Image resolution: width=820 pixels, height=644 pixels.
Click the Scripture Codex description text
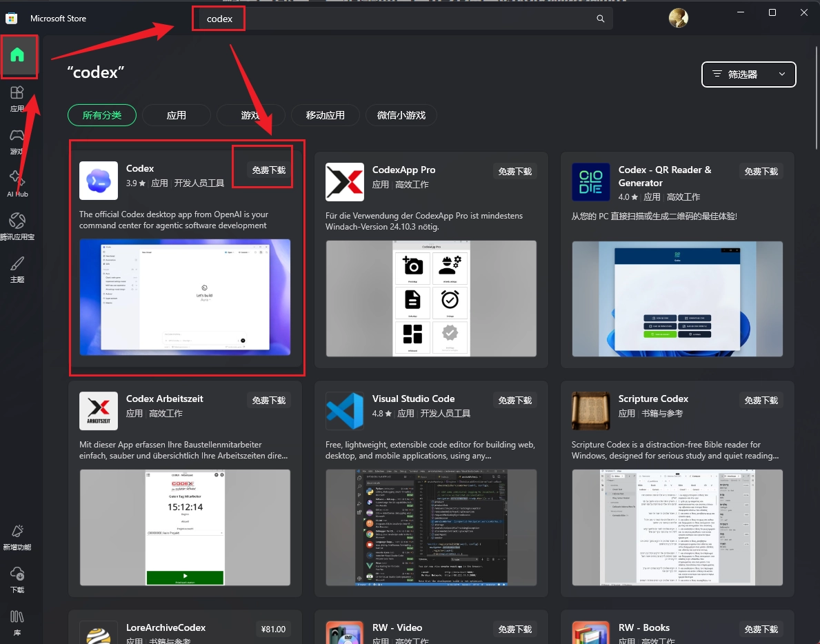tap(674, 450)
